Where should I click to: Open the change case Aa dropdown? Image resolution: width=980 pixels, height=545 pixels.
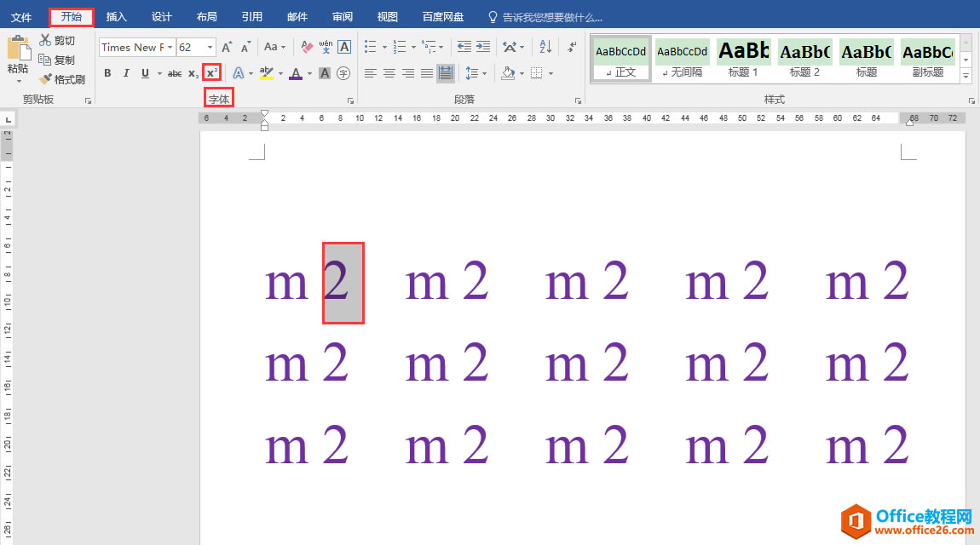[274, 47]
